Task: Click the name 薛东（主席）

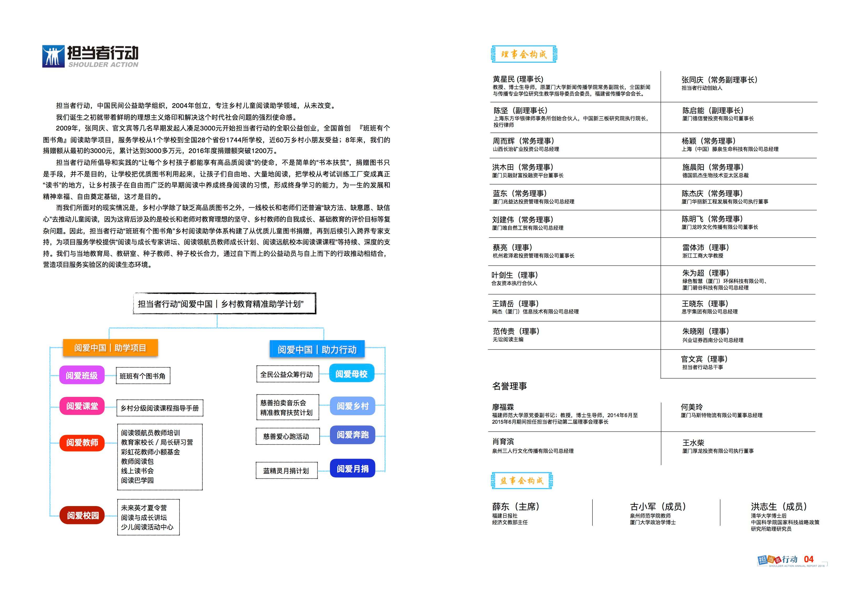Action: pyautogui.click(x=516, y=507)
